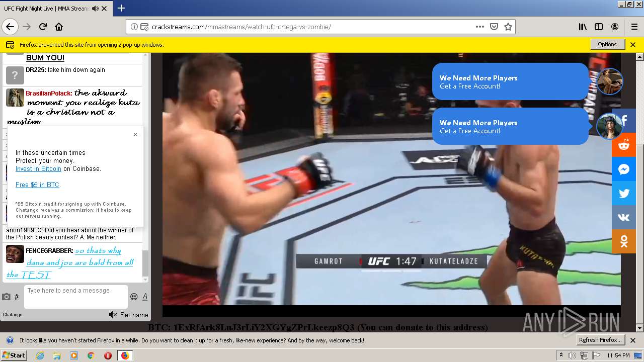Open chat text formatting A icon
Image resolution: width=644 pixels, height=362 pixels.
[x=145, y=297]
